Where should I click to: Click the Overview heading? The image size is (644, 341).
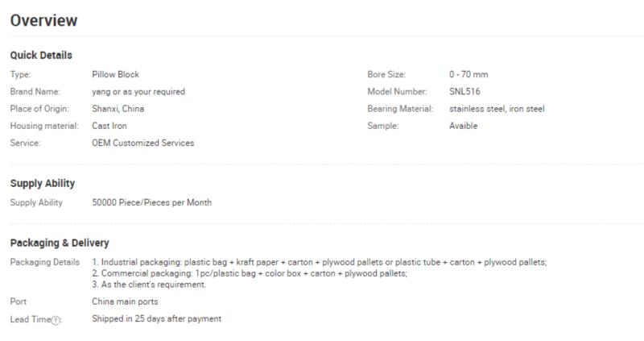(43, 21)
